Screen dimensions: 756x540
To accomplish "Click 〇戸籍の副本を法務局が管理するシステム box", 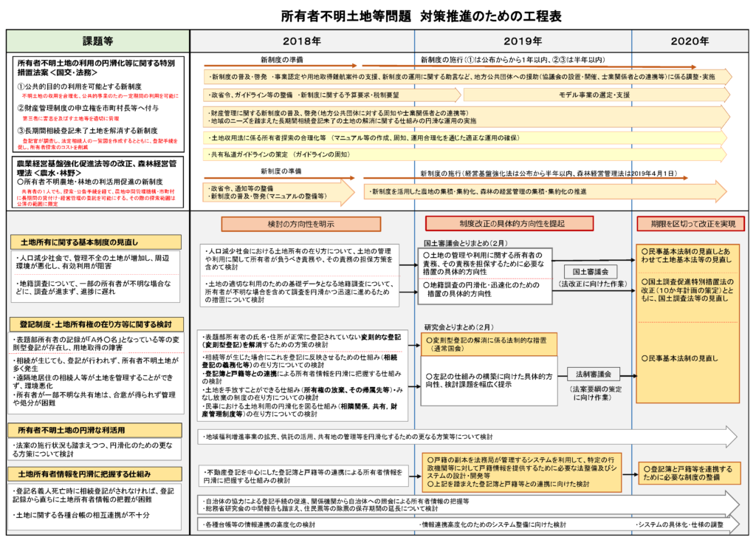I will (x=522, y=473).
